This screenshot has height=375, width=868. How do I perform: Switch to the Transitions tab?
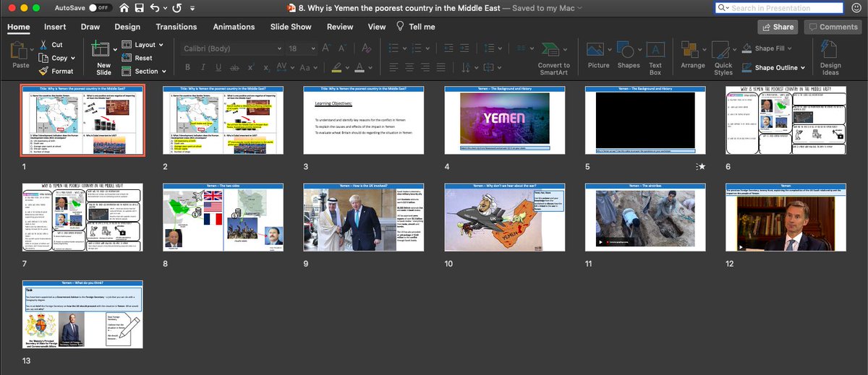pos(176,27)
